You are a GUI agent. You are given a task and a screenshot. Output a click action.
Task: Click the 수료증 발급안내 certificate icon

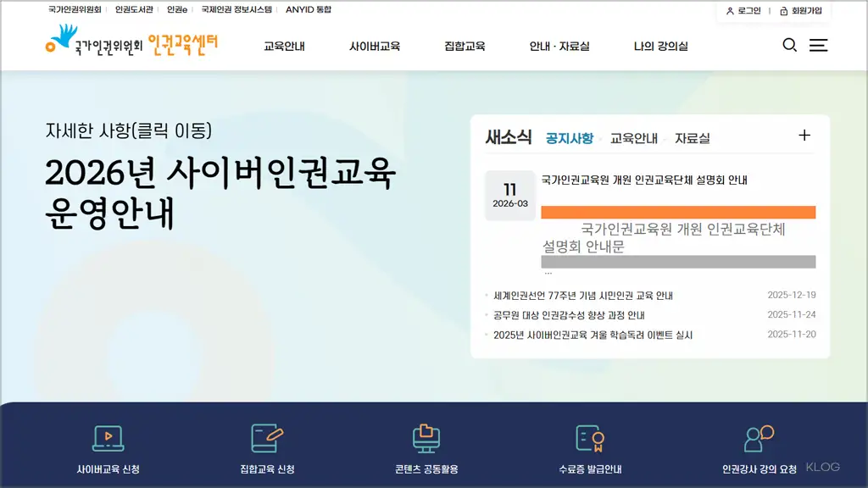pos(590,434)
